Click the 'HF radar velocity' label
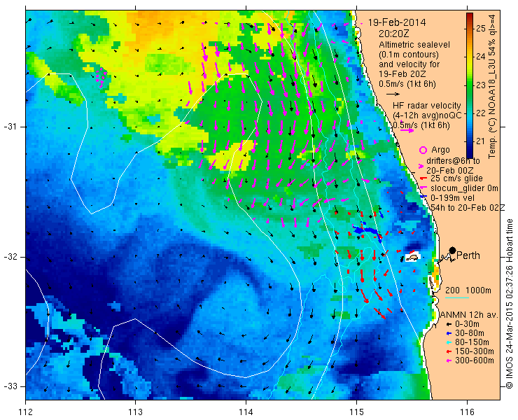 427,106
